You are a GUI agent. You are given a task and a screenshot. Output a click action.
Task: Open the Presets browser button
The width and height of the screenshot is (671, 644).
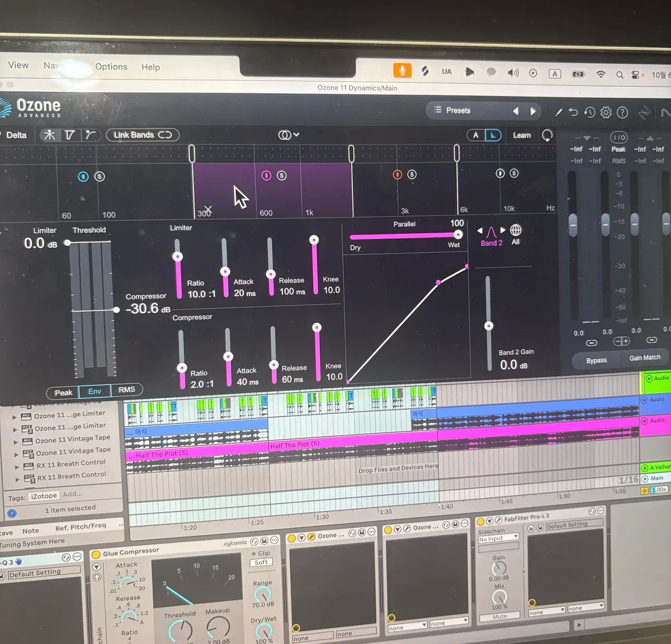(452, 110)
